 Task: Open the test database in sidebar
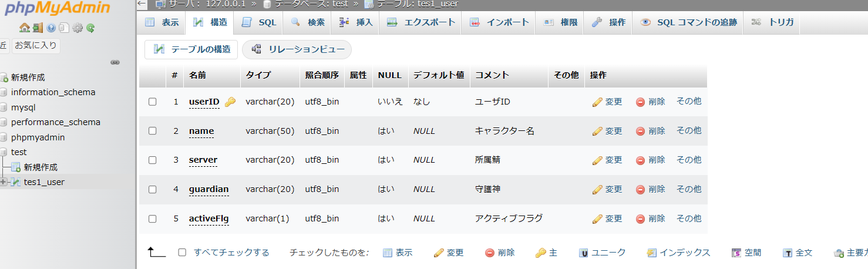click(19, 152)
